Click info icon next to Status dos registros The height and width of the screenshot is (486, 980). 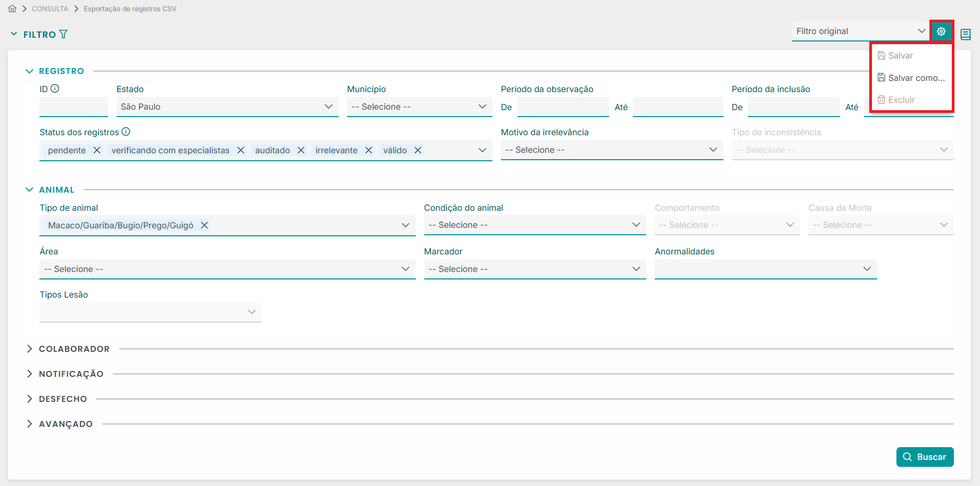pyautogui.click(x=126, y=132)
